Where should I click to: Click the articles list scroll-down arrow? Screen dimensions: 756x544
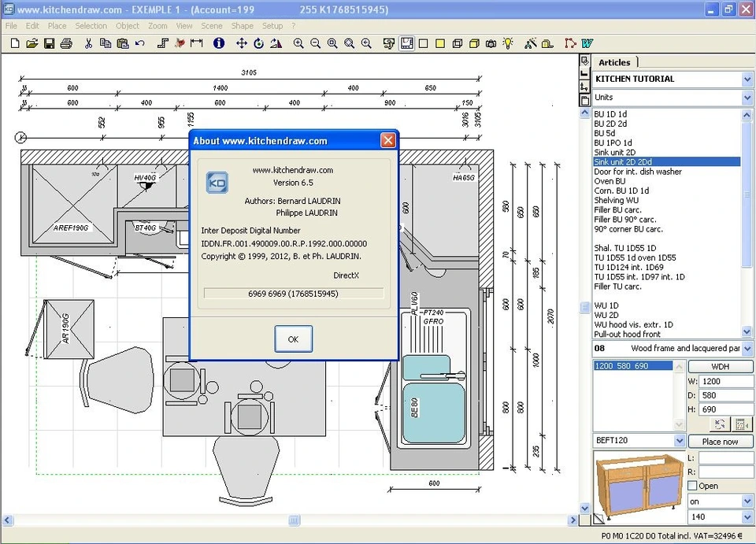pyautogui.click(x=747, y=331)
